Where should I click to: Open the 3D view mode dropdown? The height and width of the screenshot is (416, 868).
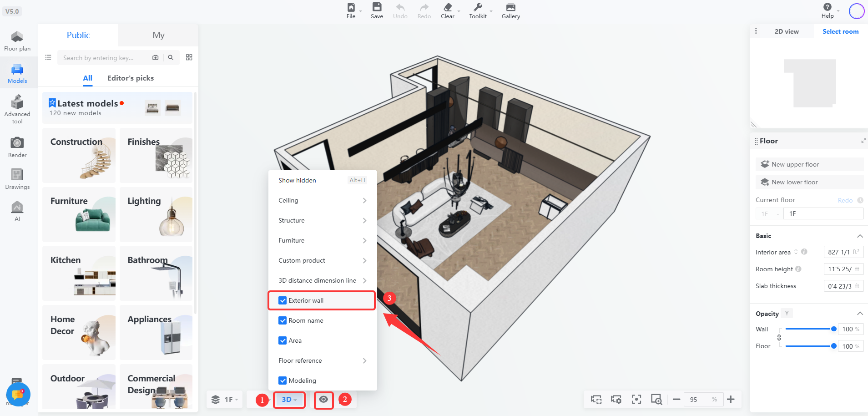(289, 400)
